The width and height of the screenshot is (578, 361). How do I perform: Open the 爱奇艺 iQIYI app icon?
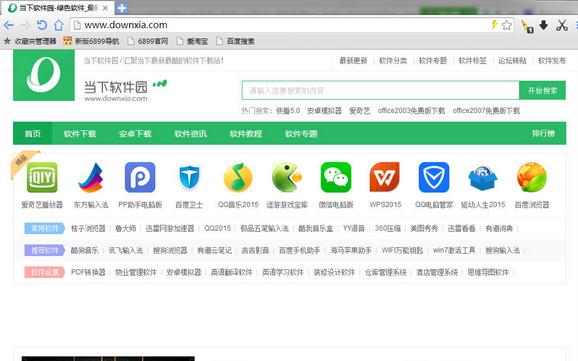pos(42,177)
